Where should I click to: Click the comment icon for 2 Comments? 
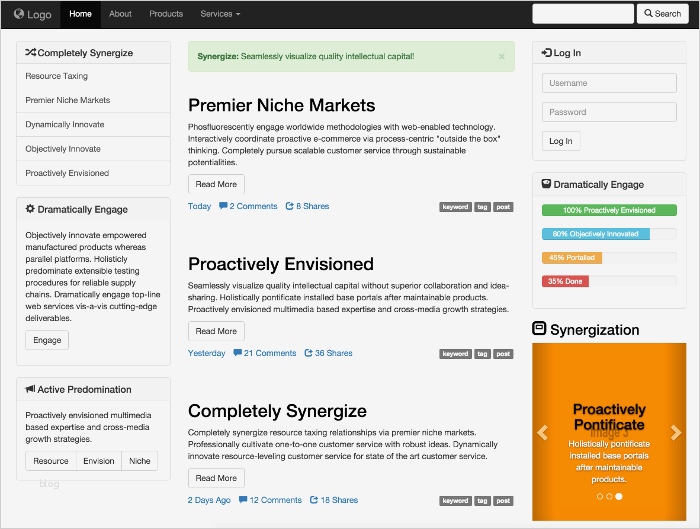pyautogui.click(x=223, y=206)
